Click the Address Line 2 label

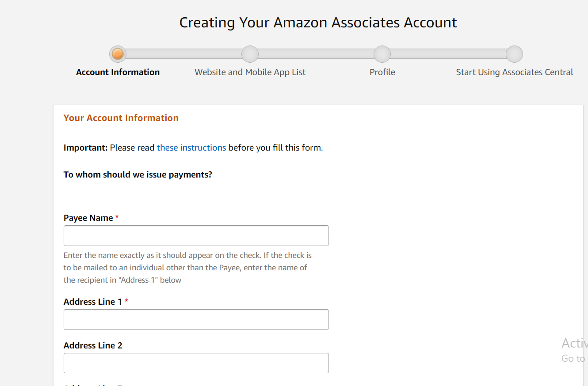pyautogui.click(x=93, y=345)
